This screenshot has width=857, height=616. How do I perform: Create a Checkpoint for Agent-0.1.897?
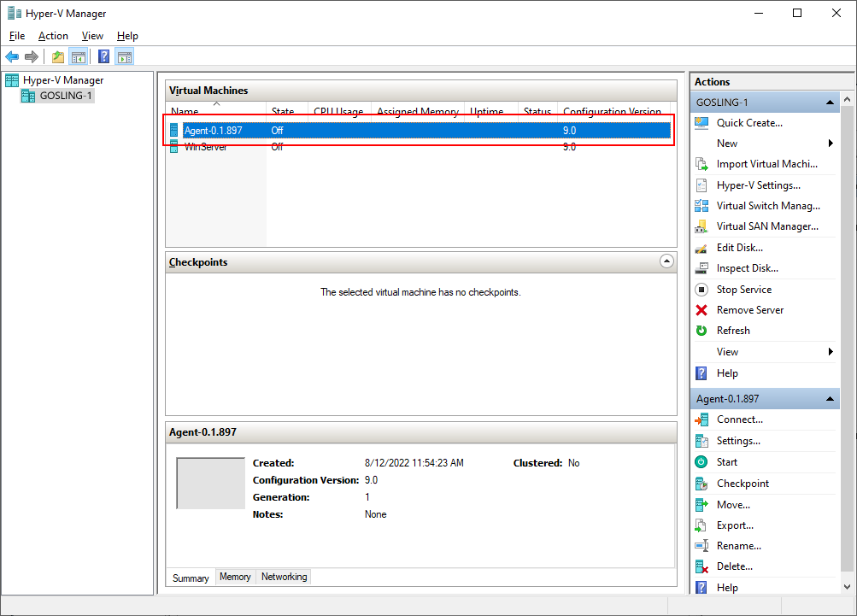[x=743, y=484]
